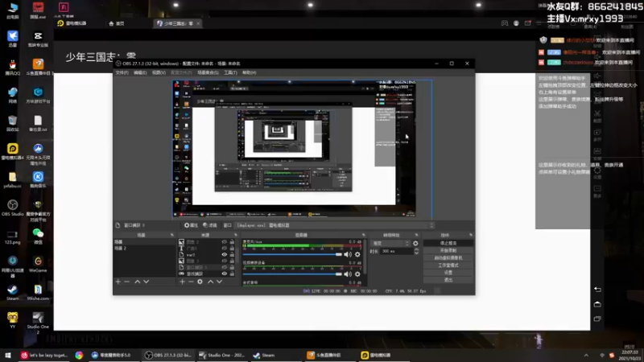Click the emulator home sidebar icon

pos(597,304)
